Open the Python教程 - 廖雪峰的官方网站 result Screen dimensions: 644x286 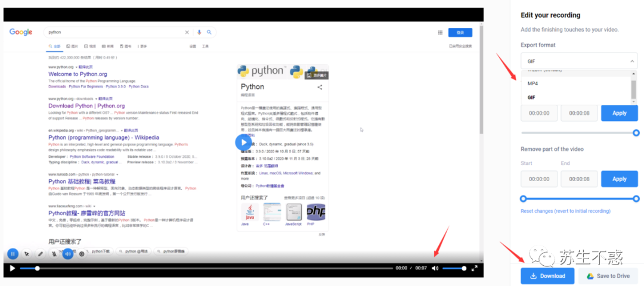tap(86, 213)
